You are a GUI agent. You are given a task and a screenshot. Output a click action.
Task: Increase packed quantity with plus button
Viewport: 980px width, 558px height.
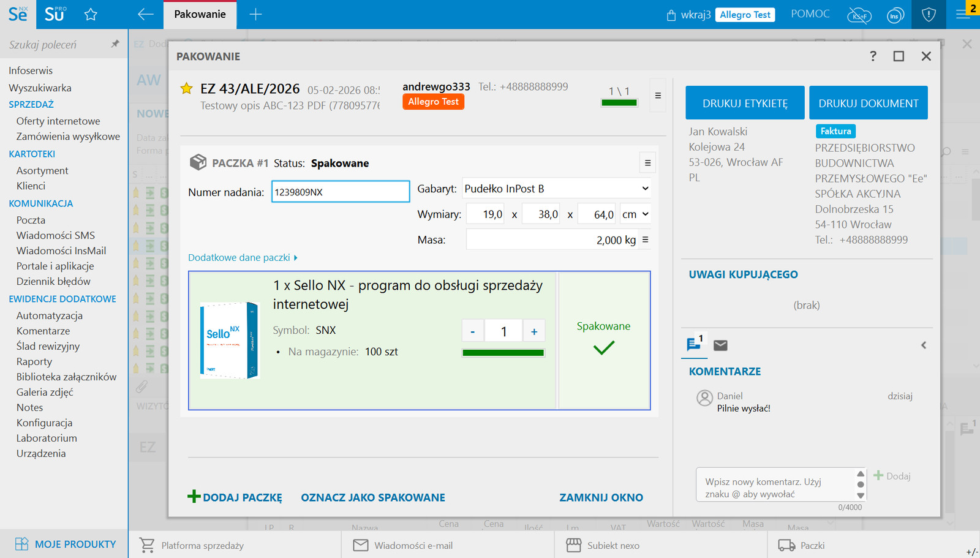(x=534, y=331)
